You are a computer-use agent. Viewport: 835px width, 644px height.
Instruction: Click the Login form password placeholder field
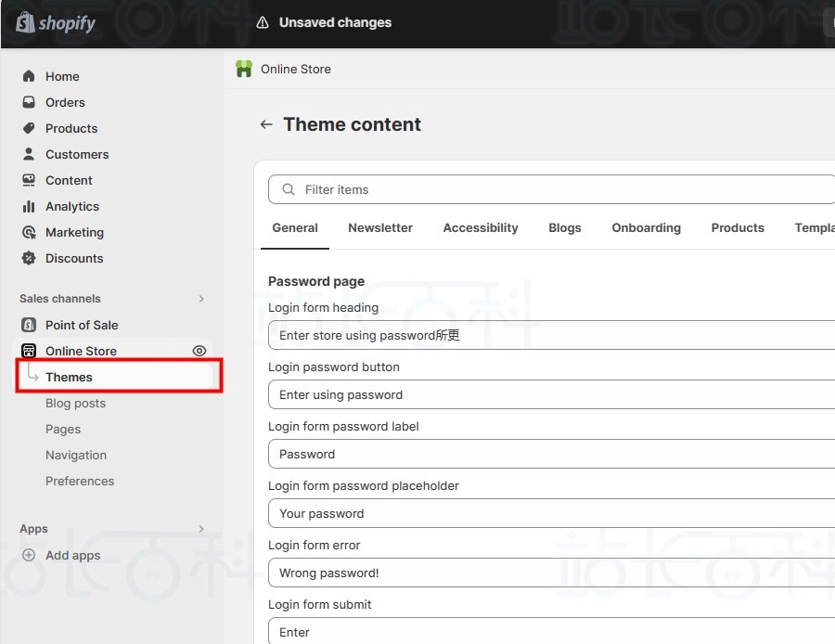pos(551,513)
